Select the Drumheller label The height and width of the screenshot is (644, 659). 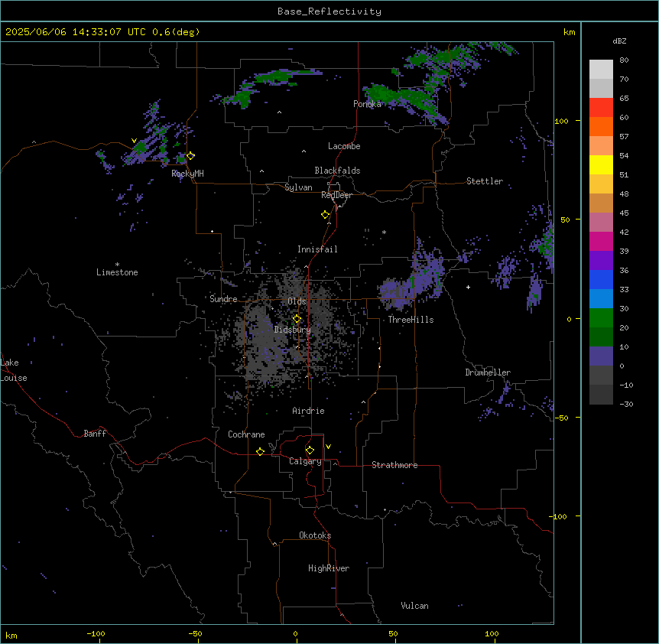click(x=488, y=372)
